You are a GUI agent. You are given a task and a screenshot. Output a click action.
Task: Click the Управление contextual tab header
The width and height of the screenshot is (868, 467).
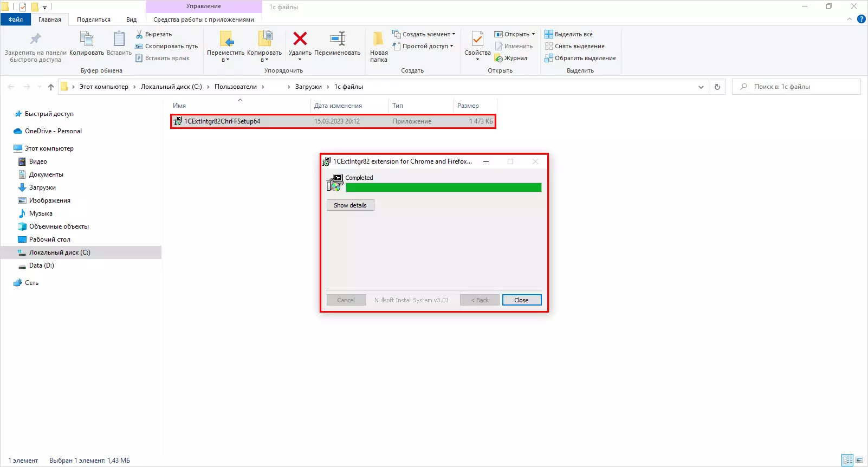(204, 7)
